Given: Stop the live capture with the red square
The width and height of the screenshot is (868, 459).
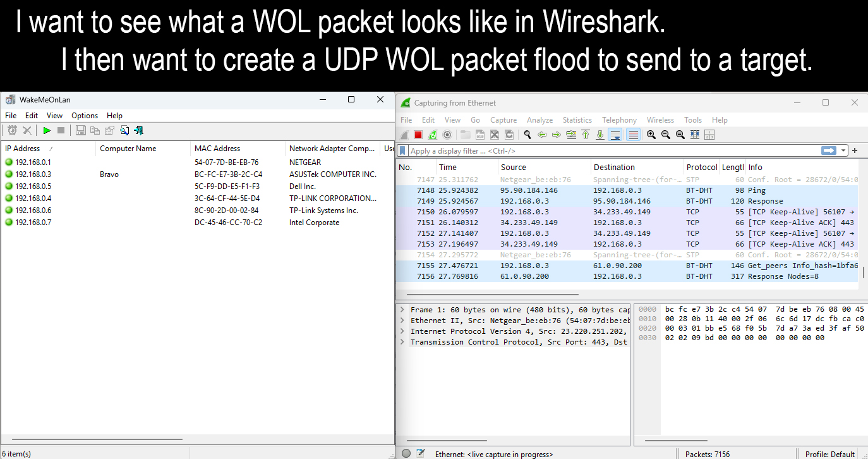Looking at the screenshot, I should point(418,135).
